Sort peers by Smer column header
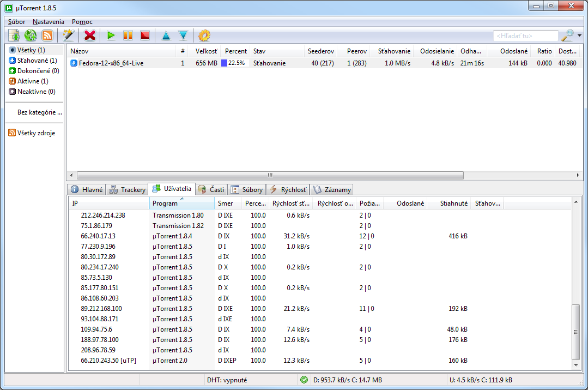The height and width of the screenshot is (390, 588). (x=228, y=203)
